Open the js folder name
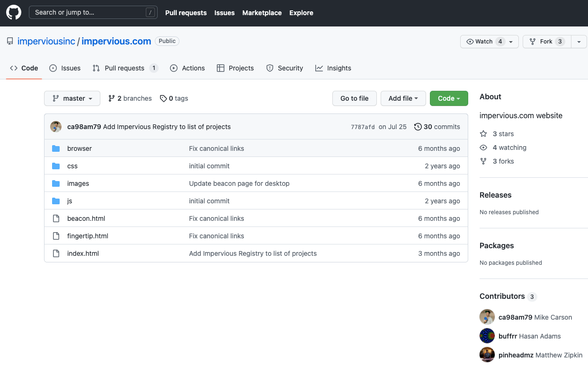Screen dimensions: 588x374 point(70,201)
